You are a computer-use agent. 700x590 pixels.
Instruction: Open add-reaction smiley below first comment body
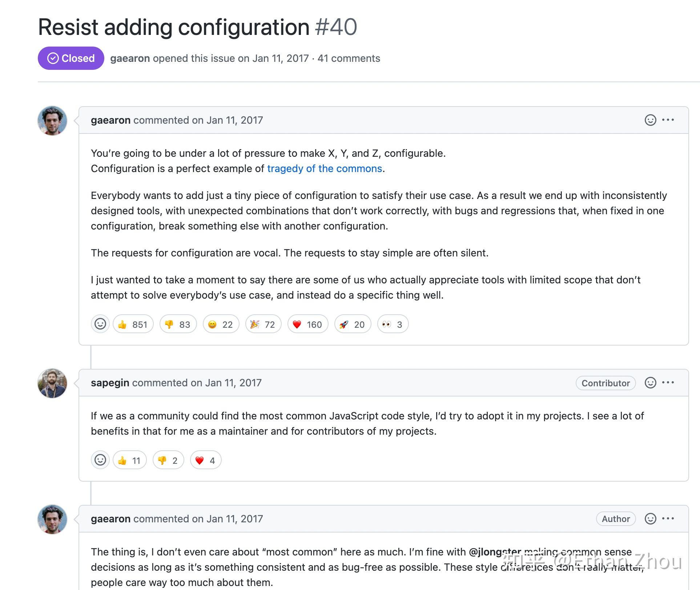[x=100, y=324]
